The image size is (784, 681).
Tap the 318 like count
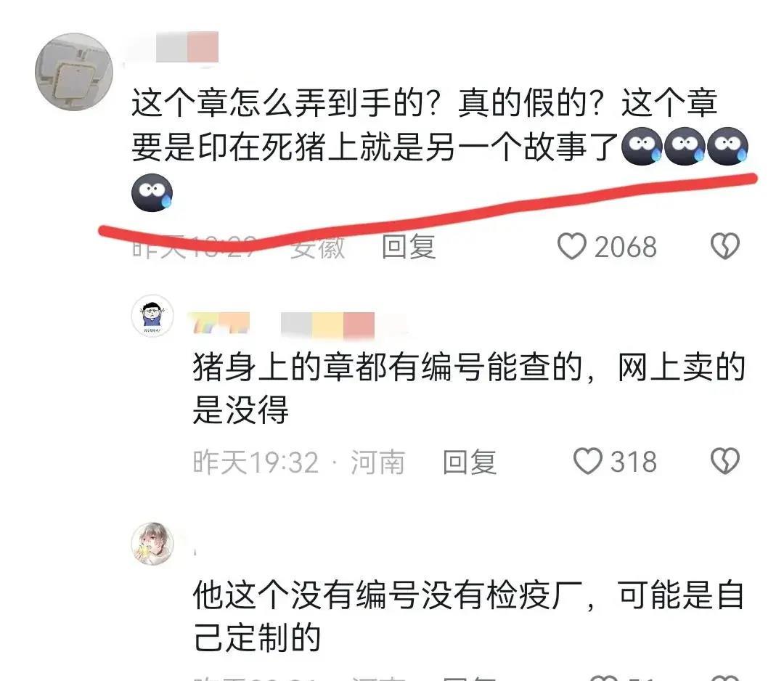[633, 462]
